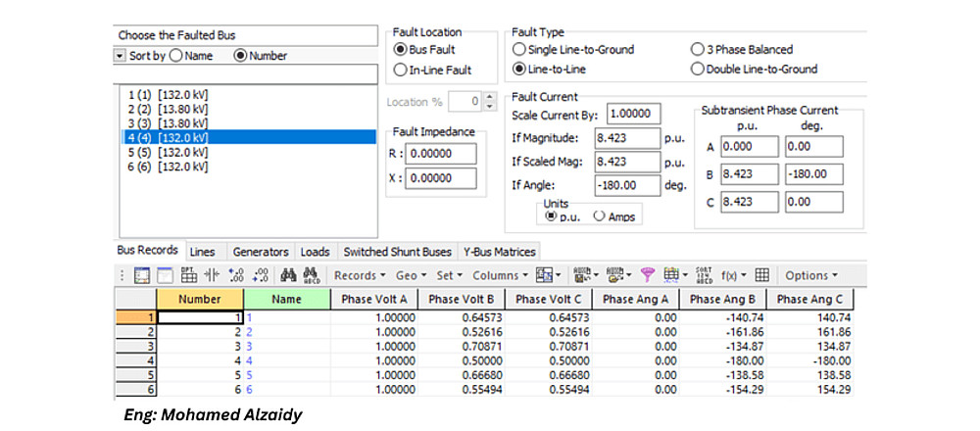
Task: Select Sort by Name radio button
Action: point(175,56)
